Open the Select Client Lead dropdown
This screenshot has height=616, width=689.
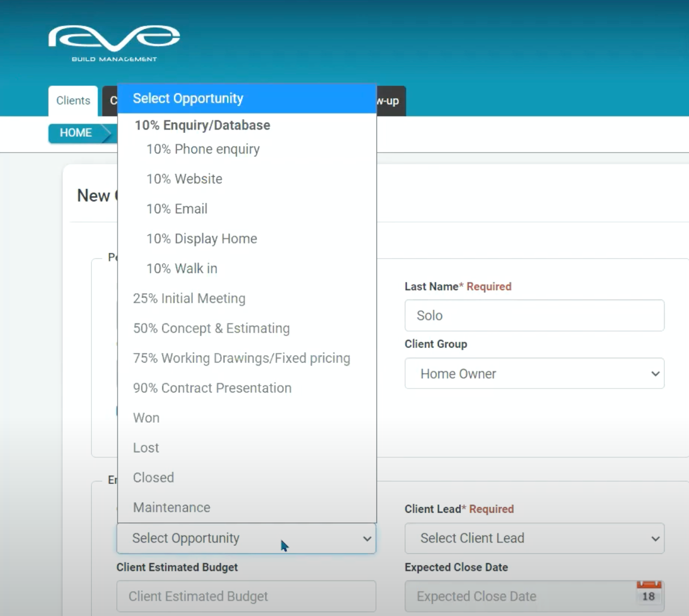coord(534,538)
